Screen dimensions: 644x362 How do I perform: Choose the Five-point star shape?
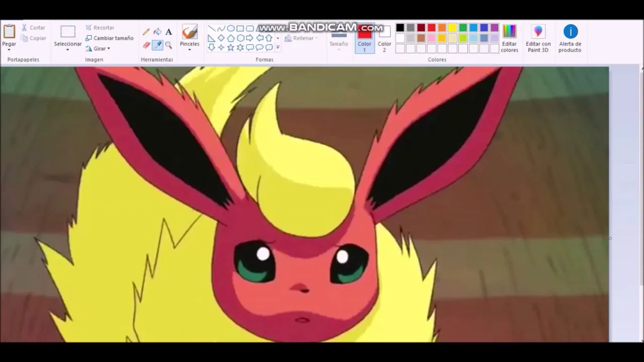click(230, 47)
